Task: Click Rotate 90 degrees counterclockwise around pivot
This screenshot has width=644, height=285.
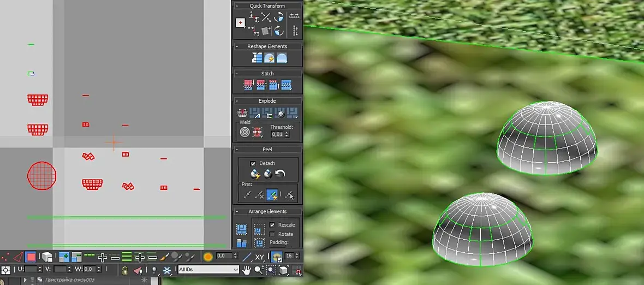Action: pyautogui.click(x=278, y=17)
